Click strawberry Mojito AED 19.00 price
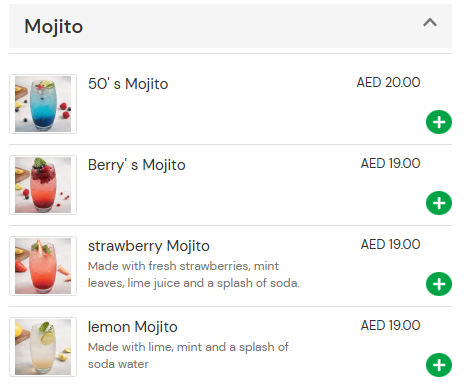The width and height of the screenshot is (464, 390). coord(390,244)
